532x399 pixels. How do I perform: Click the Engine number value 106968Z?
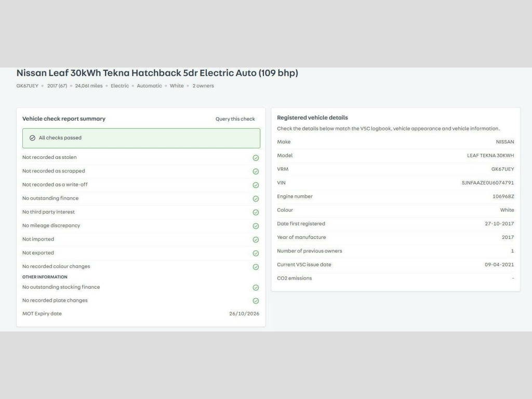click(503, 196)
